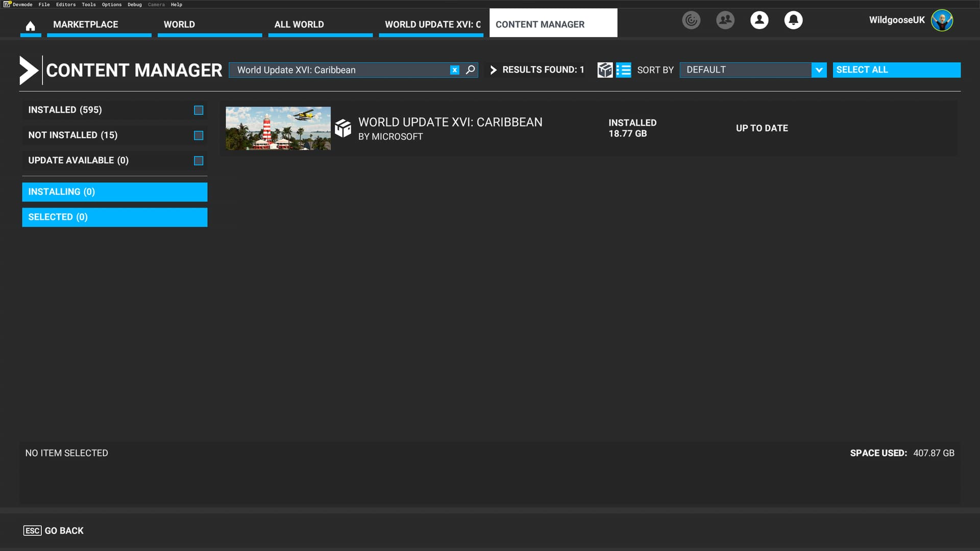Switch to list view icon
The width and height of the screenshot is (980, 551).
[623, 70]
